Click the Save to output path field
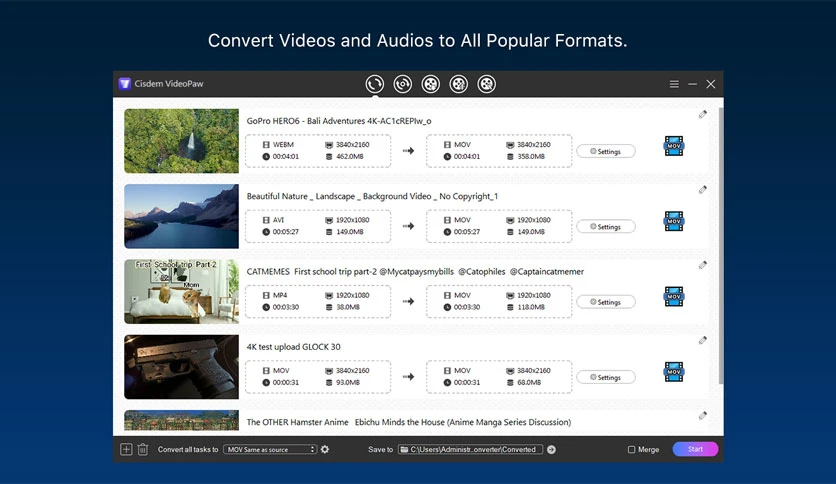Screen dimensions: 836x484 click(470, 449)
